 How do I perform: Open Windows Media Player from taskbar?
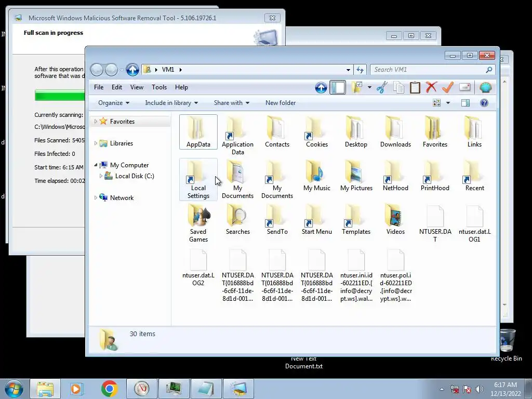(x=77, y=389)
